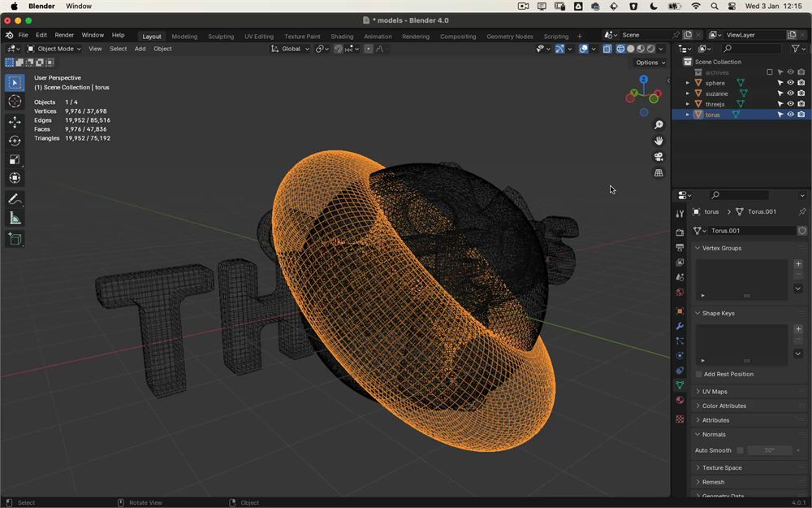Choose the combined Transform tool
Image resolution: width=812 pixels, height=508 pixels.
click(15, 178)
